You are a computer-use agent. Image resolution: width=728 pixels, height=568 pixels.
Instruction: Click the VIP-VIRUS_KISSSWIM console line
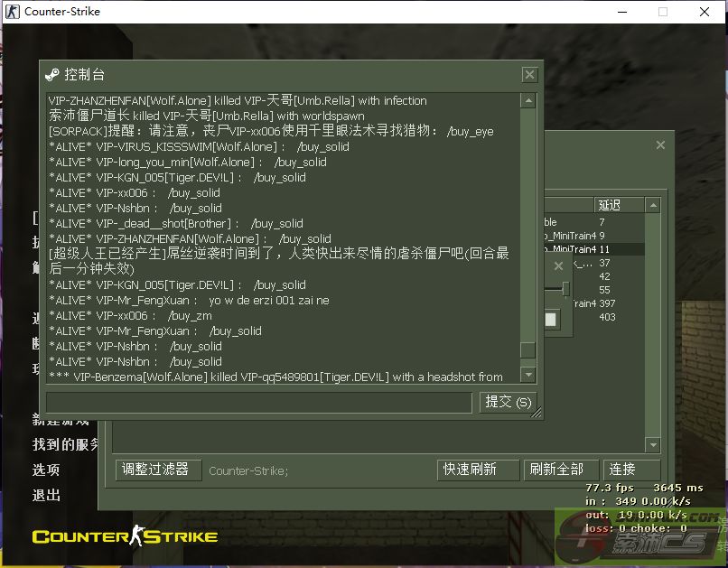click(x=200, y=146)
